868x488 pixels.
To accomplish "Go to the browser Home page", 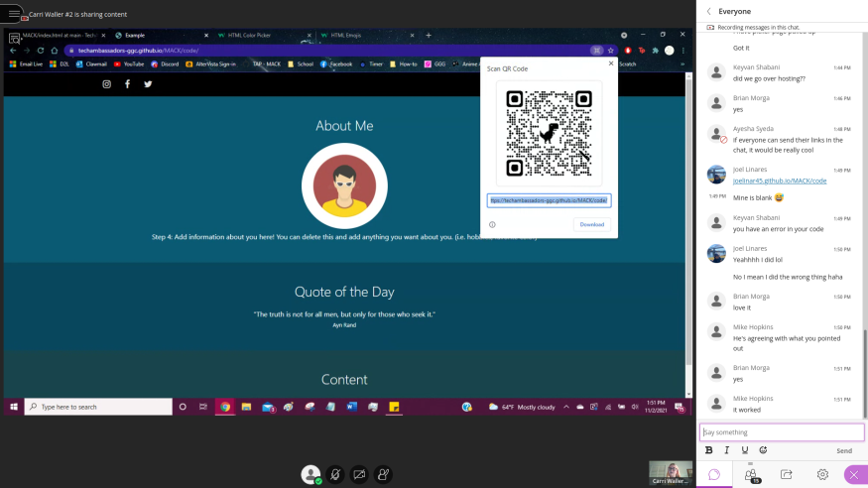I will point(55,51).
